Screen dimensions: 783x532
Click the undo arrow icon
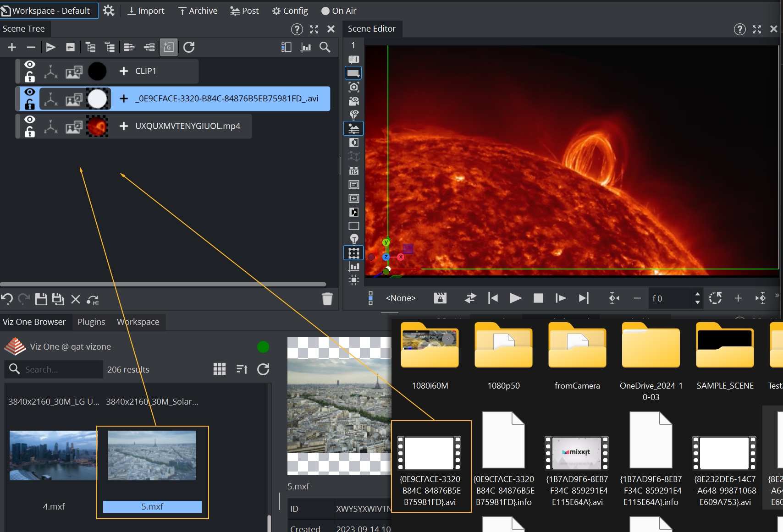coord(7,299)
